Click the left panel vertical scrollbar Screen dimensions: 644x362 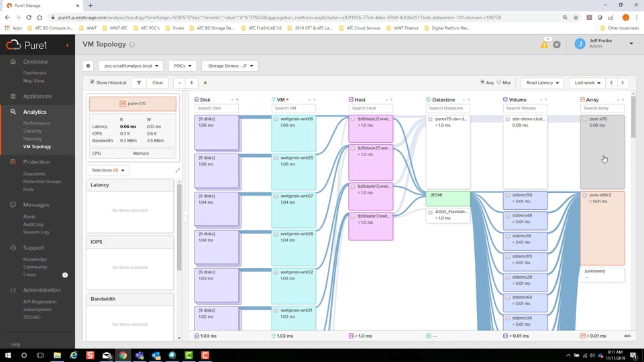pyautogui.click(x=179, y=228)
